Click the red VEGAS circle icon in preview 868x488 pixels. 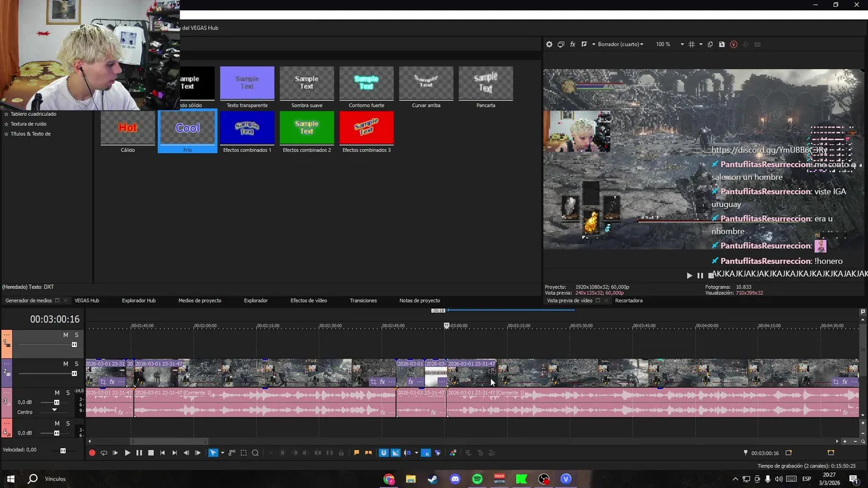coord(734,44)
